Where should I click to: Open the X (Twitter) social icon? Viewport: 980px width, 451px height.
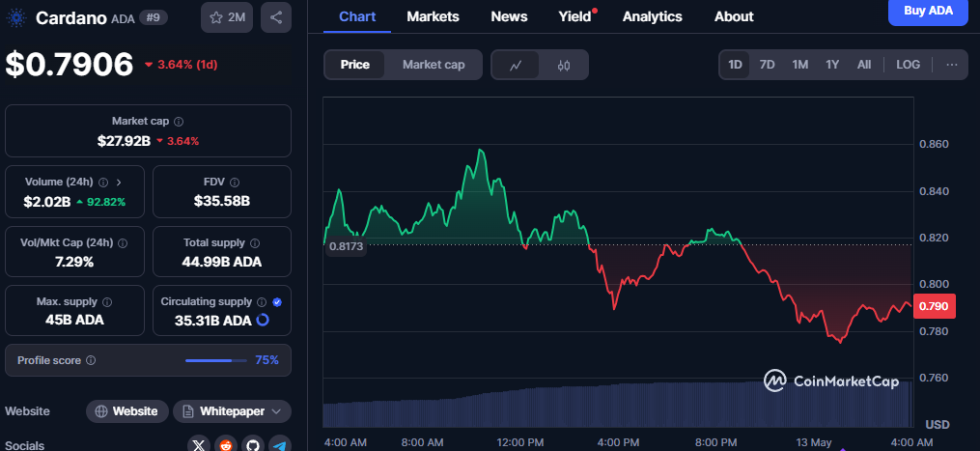199,445
